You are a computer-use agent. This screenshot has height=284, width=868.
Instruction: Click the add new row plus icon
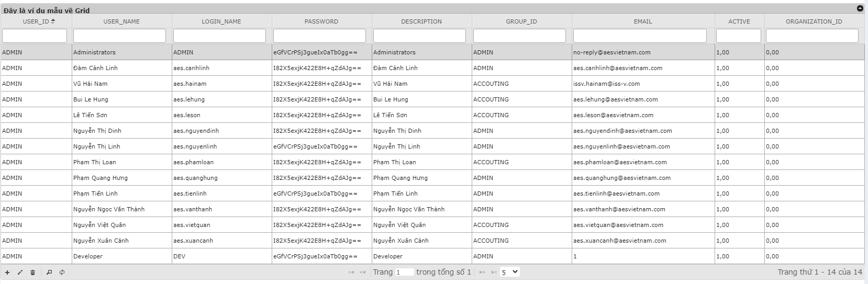(x=7, y=272)
